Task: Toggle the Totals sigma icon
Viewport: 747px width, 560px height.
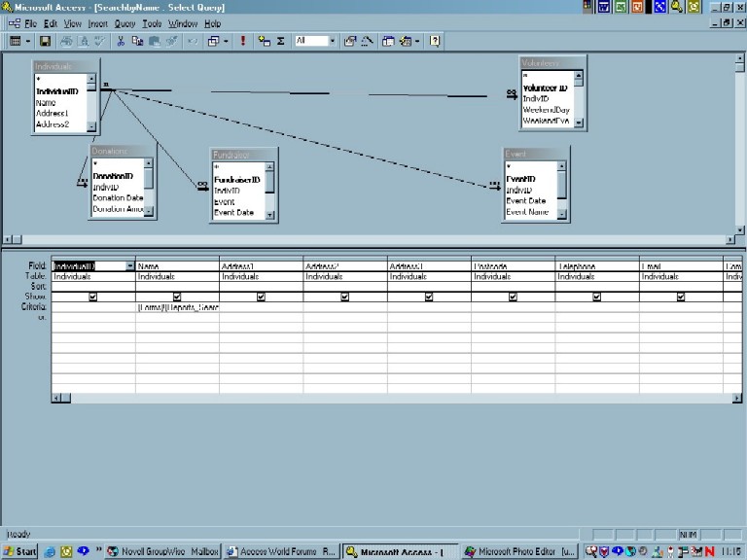Action: click(x=281, y=41)
